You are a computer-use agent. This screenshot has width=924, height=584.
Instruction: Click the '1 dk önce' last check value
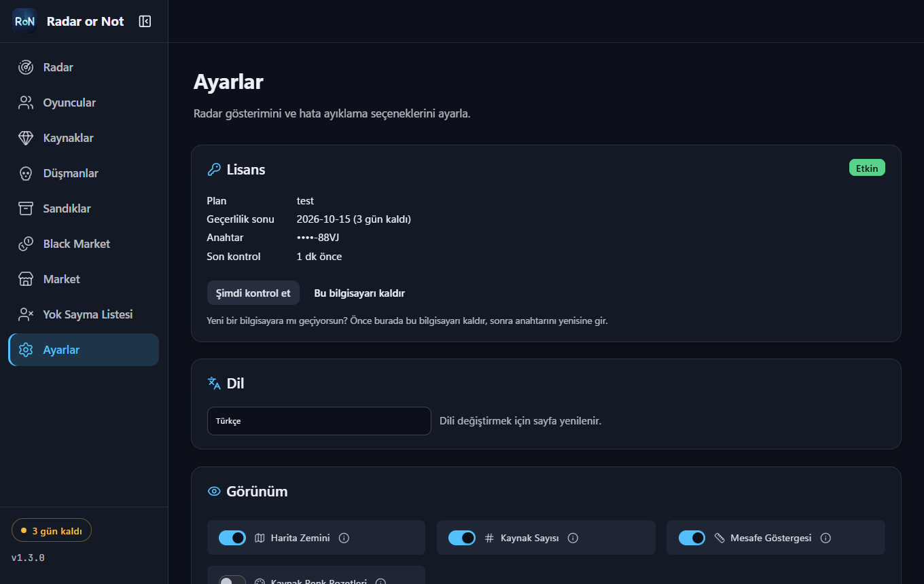point(319,257)
